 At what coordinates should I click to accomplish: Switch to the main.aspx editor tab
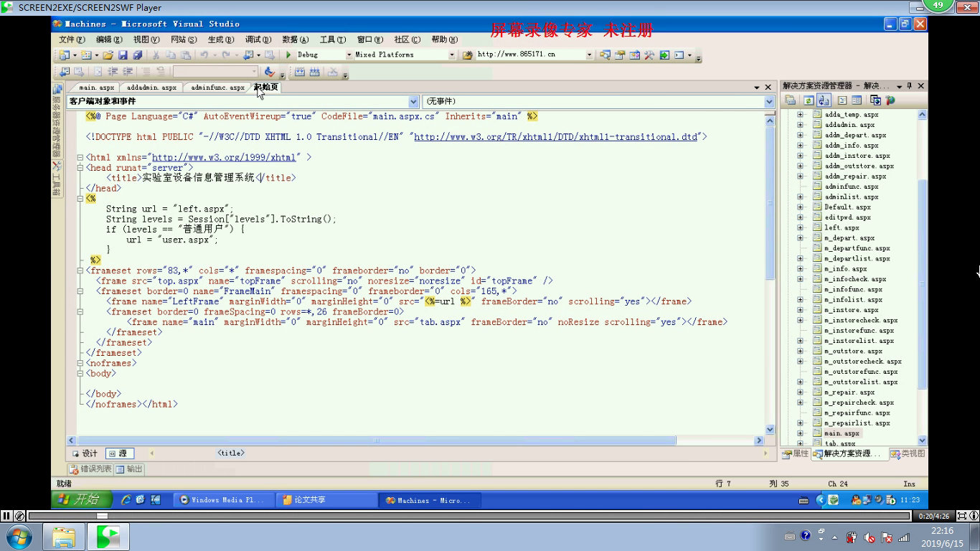pyautogui.click(x=97, y=88)
